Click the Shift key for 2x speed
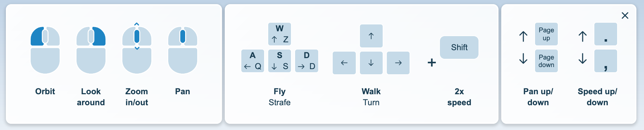The width and height of the screenshot is (644, 130). [459, 47]
